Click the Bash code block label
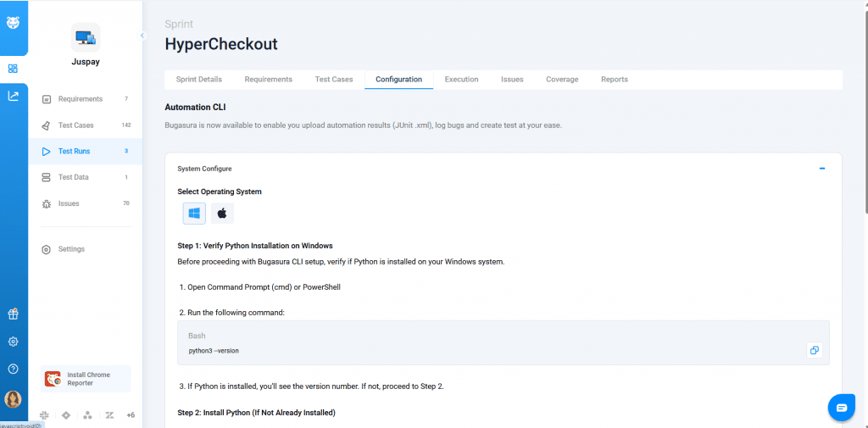The width and height of the screenshot is (868, 428). click(197, 336)
